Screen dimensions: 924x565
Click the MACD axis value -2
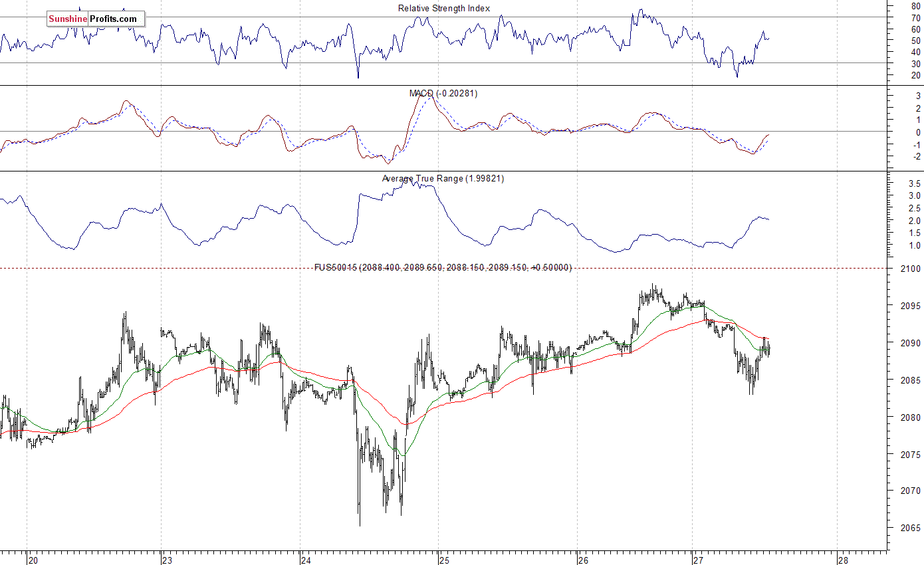coord(916,156)
